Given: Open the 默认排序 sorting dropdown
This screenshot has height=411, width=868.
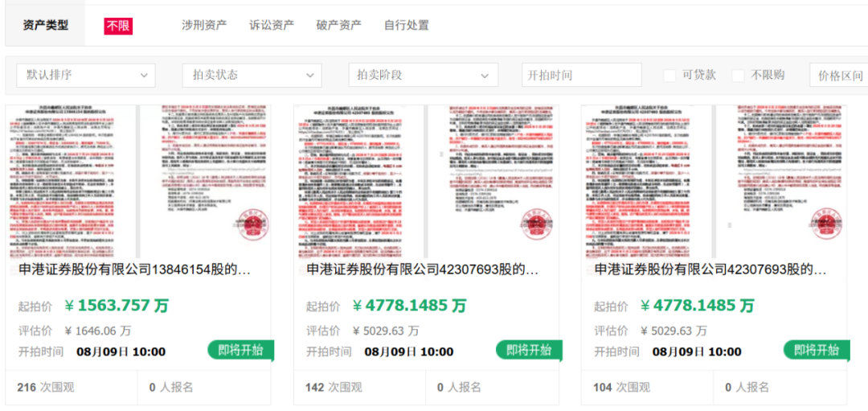Looking at the screenshot, I should coord(86,75).
